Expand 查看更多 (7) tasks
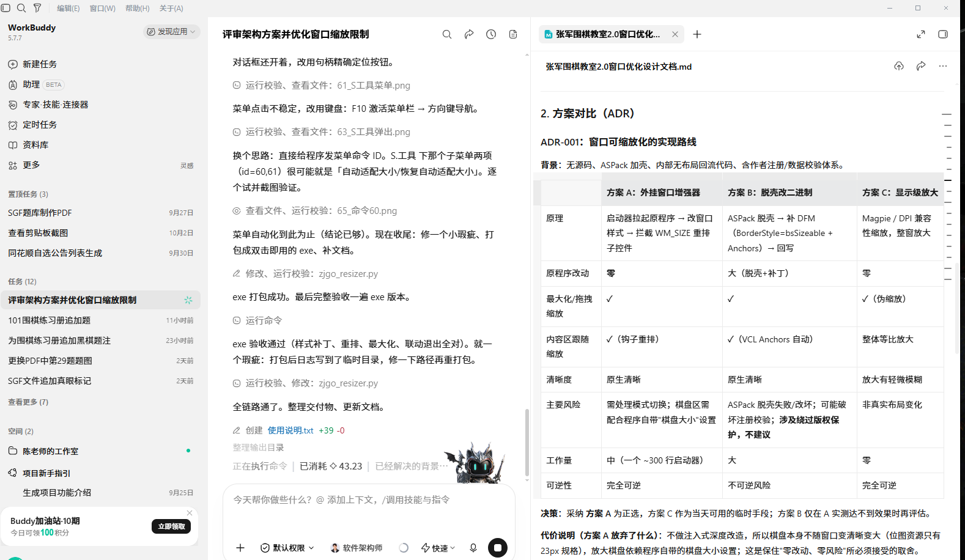The width and height of the screenshot is (965, 560). click(28, 402)
